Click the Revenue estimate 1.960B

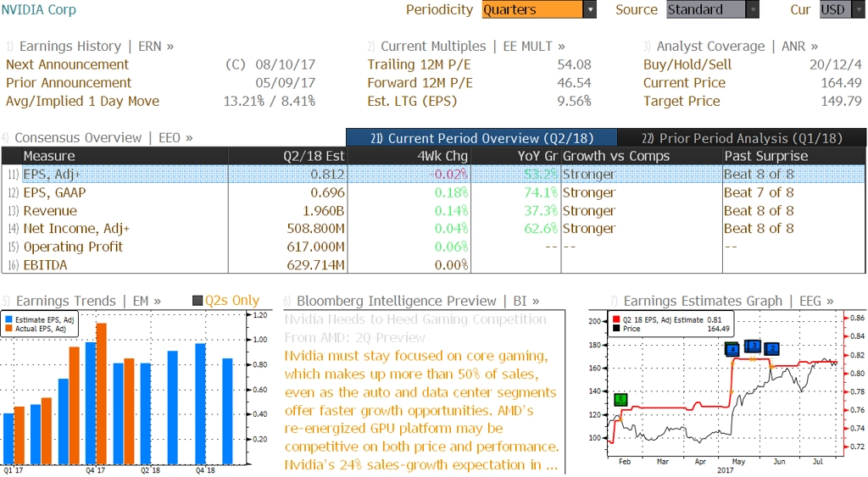point(323,211)
